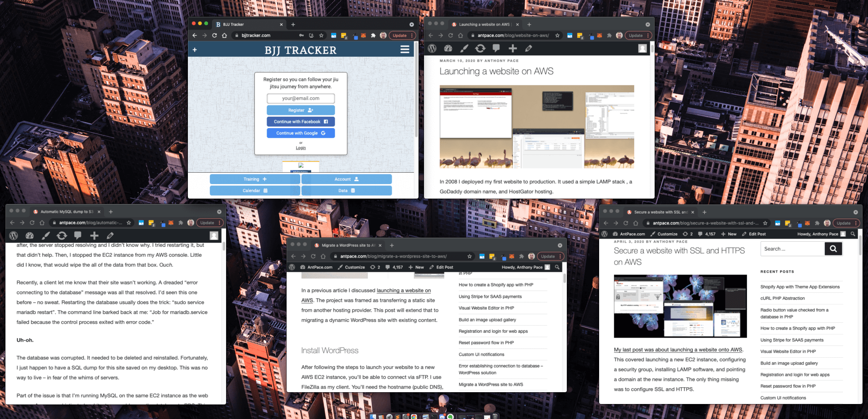The height and width of the screenshot is (419, 868).
Task: Click the plus icon in the BJJ Tracker header
Action: tap(195, 50)
